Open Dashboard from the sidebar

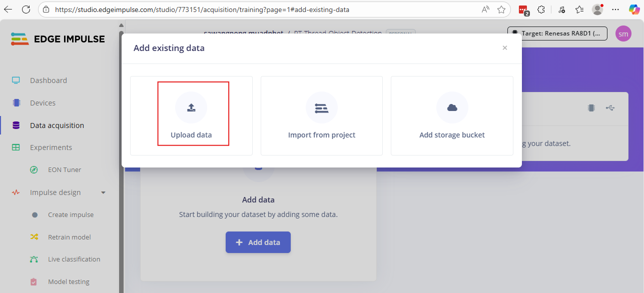tap(48, 80)
